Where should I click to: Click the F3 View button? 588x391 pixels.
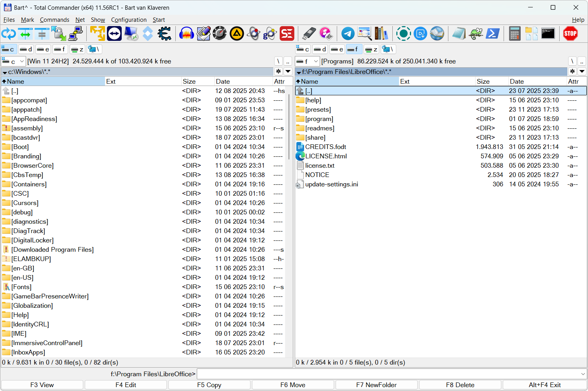42,385
